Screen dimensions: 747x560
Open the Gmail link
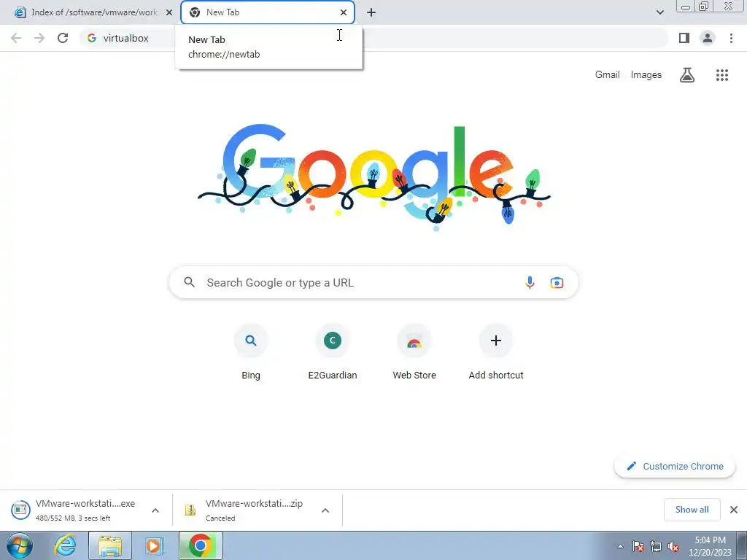[608, 75]
